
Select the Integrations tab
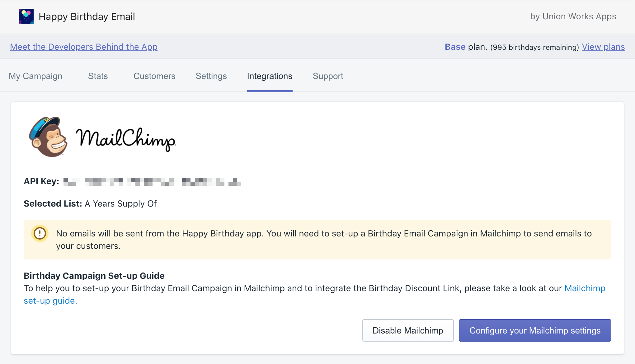[x=270, y=76]
